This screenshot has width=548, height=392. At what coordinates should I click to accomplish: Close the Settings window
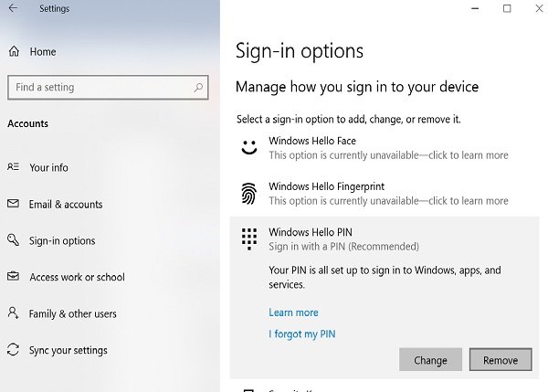click(539, 8)
